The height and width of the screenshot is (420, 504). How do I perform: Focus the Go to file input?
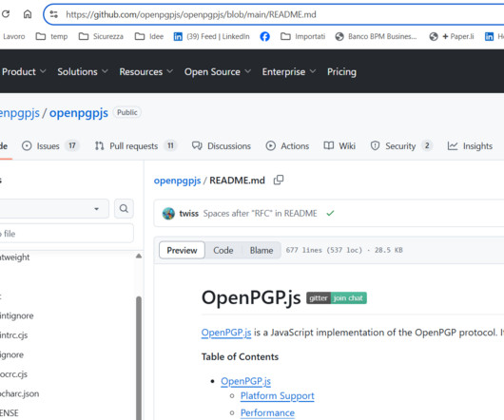[66, 234]
